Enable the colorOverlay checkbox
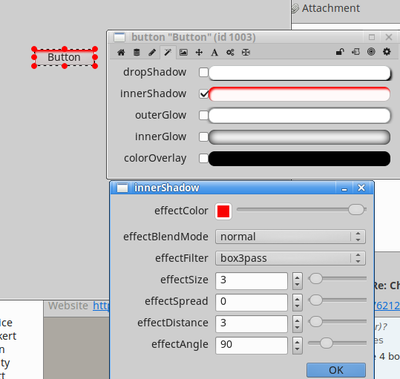 204,158
